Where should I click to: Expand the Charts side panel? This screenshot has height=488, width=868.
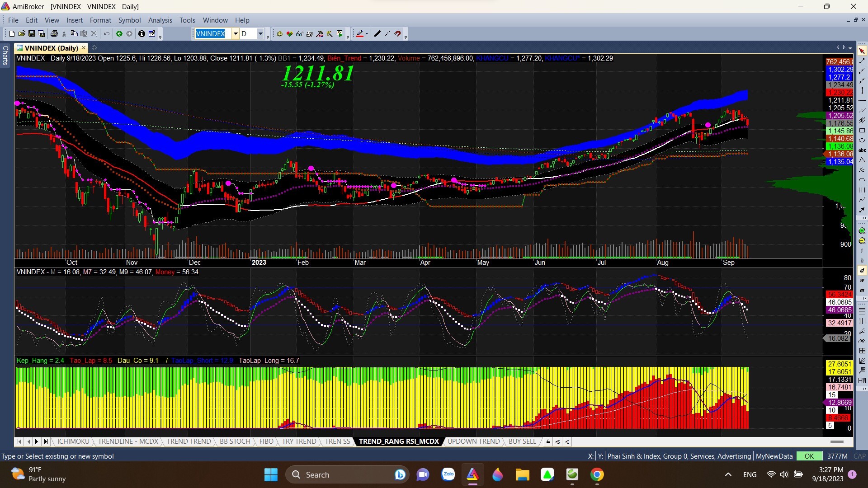coord(5,55)
